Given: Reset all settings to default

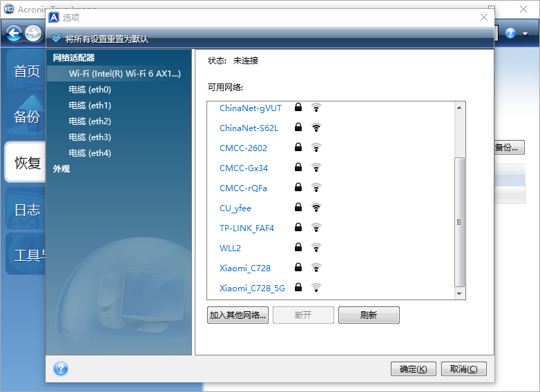Looking at the screenshot, I should click(x=107, y=39).
